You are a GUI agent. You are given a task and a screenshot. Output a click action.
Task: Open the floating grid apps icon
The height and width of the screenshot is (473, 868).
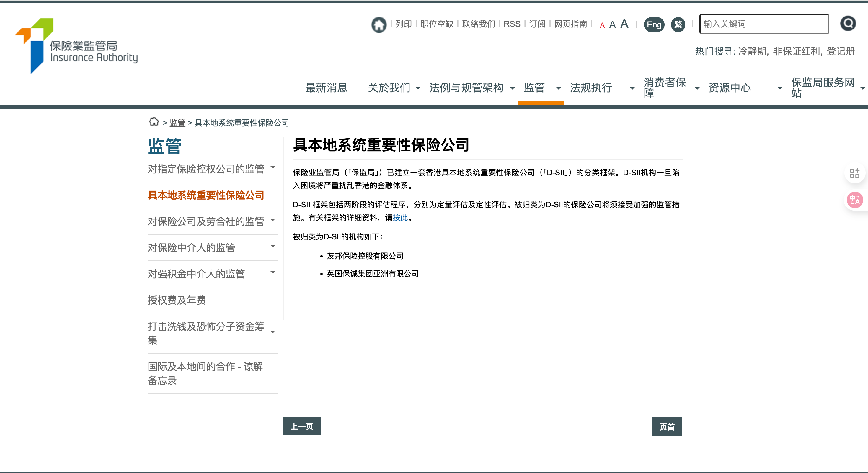coord(854,173)
